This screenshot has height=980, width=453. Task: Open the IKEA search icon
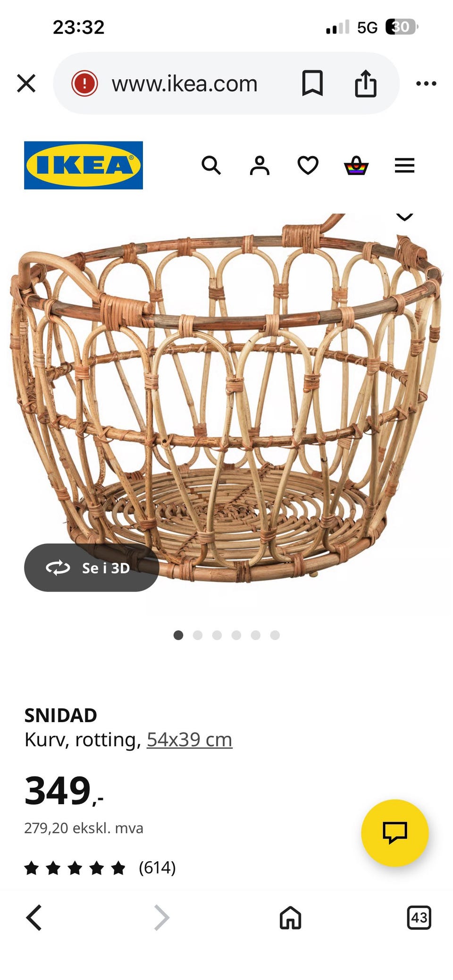(x=211, y=165)
